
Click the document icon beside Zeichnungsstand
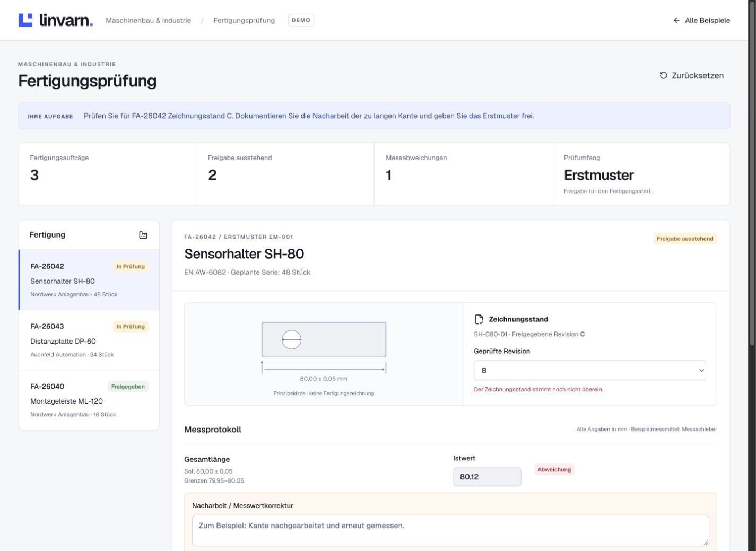pos(479,319)
